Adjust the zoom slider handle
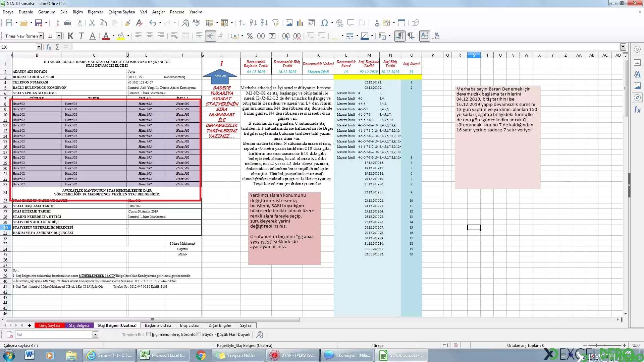The width and height of the screenshot is (644, 362). pyautogui.click(x=596, y=345)
